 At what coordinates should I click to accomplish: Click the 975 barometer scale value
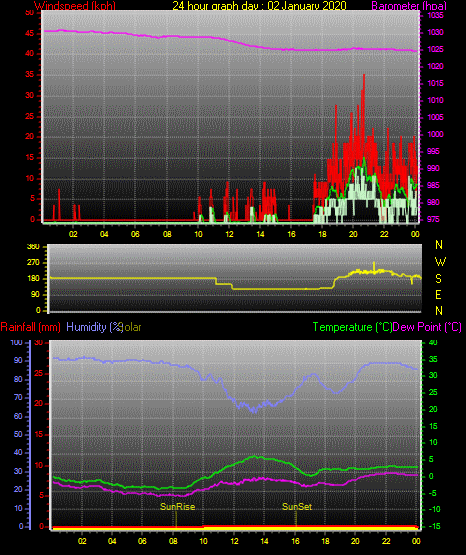(433, 219)
